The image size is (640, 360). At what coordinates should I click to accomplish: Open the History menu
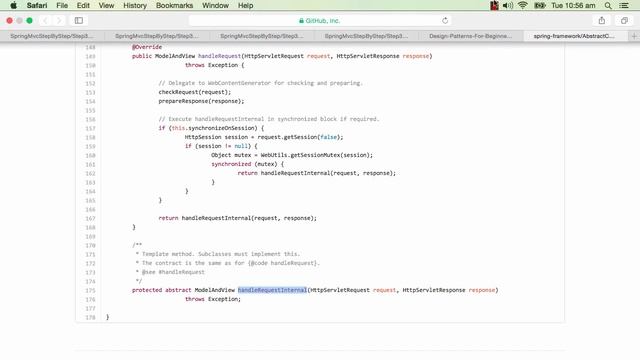point(135,6)
